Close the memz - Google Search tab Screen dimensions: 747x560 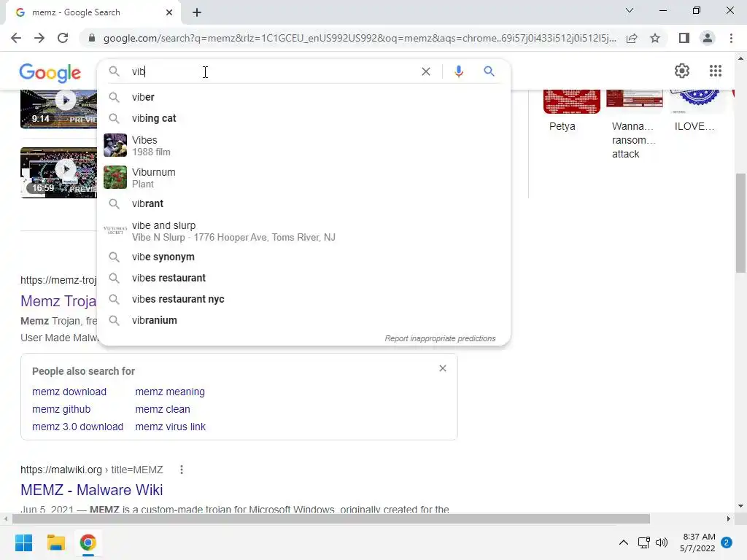pyautogui.click(x=169, y=12)
